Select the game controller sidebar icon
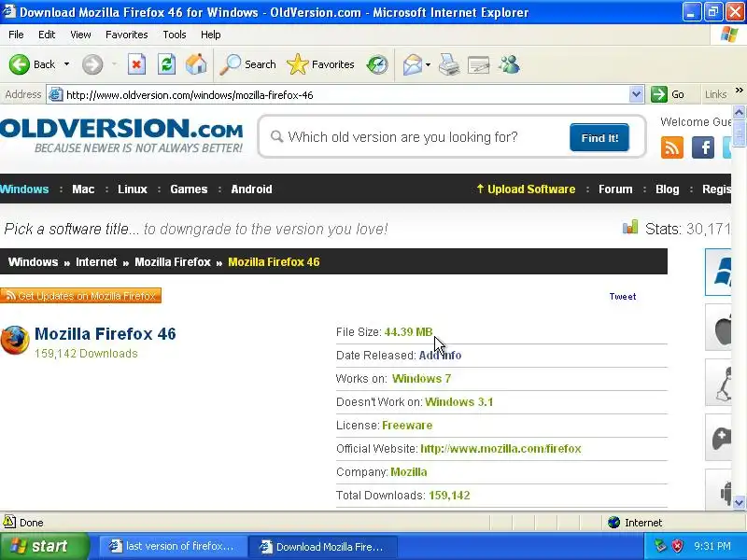The height and width of the screenshot is (560, 747). [720, 438]
